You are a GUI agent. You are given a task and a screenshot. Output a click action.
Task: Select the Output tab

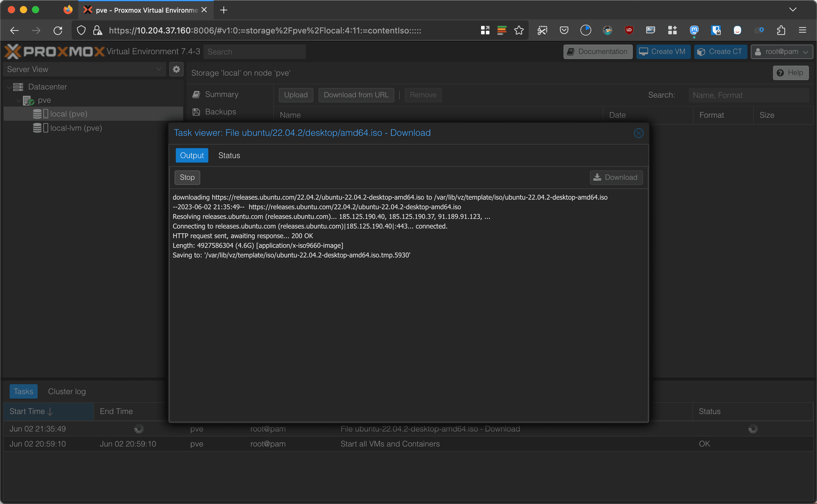tap(192, 156)
